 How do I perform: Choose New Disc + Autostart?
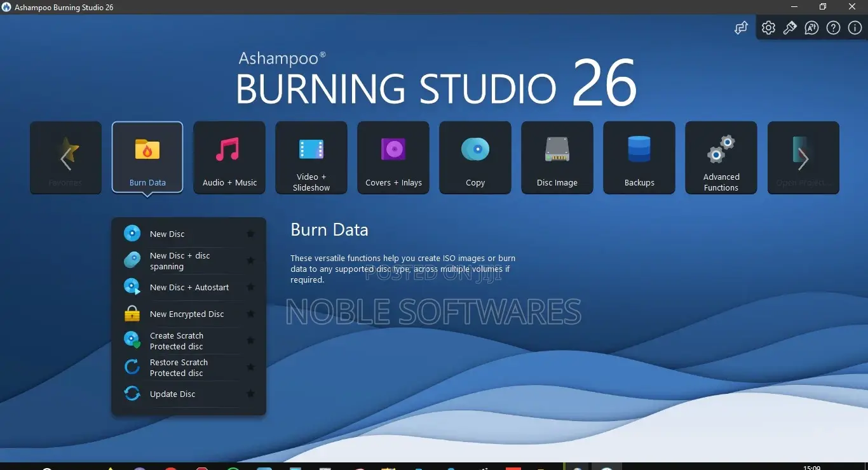point(182,287)
